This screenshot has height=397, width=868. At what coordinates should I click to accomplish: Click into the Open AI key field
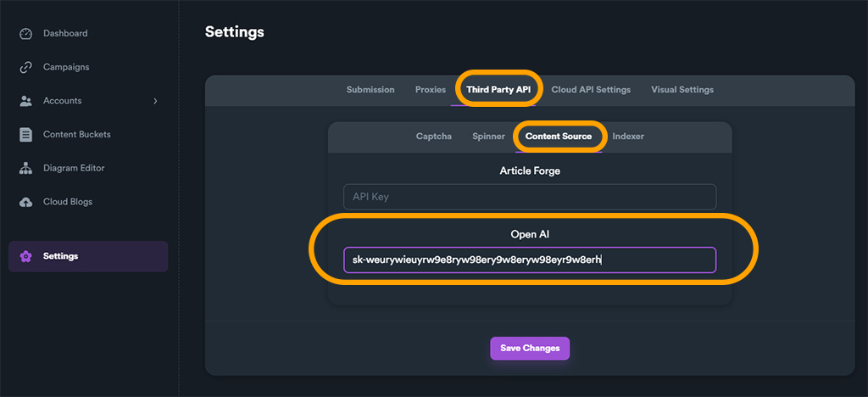click(530, 260)
